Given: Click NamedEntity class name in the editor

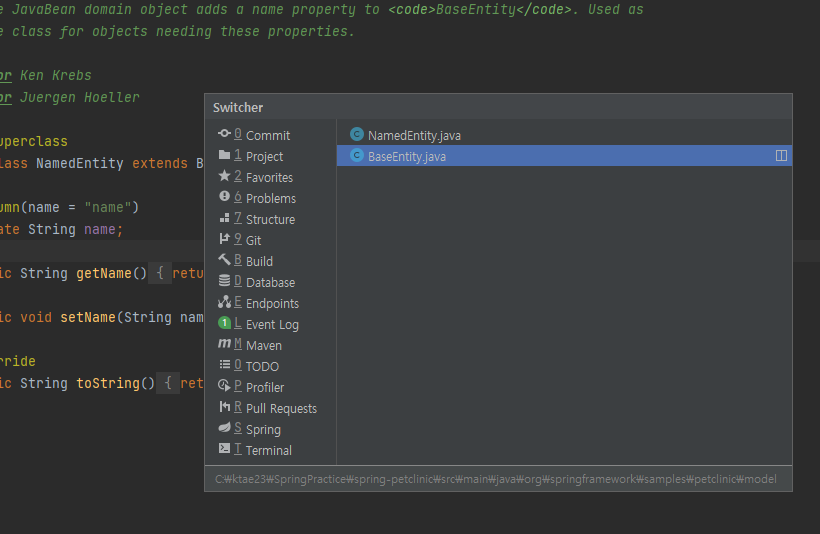Looking at the screenshot, I should click(x=79, y=163).
